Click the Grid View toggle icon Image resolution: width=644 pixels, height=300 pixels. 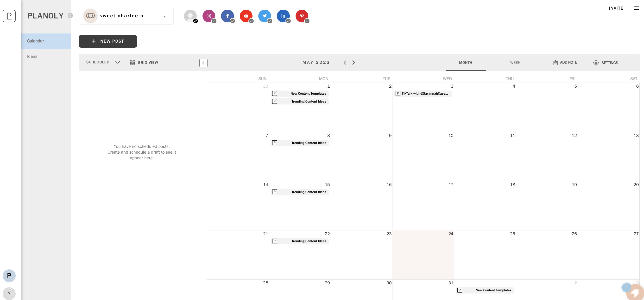(x=132, y=62)
